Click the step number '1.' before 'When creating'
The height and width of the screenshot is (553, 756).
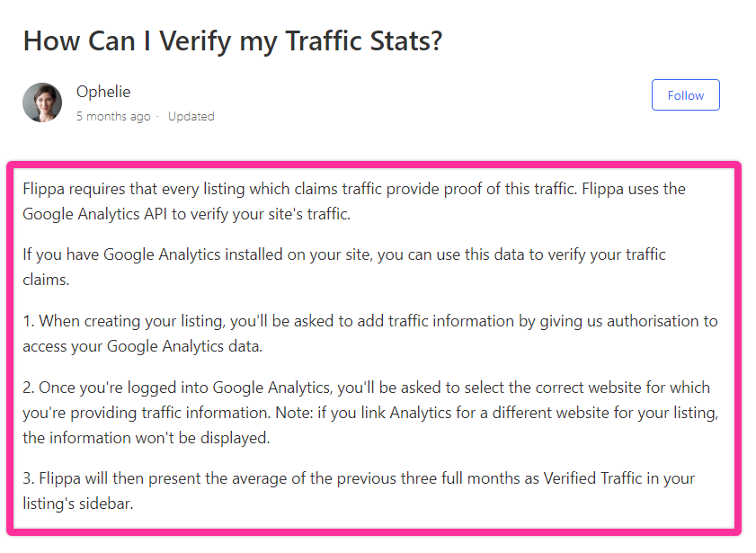[29, 321]
